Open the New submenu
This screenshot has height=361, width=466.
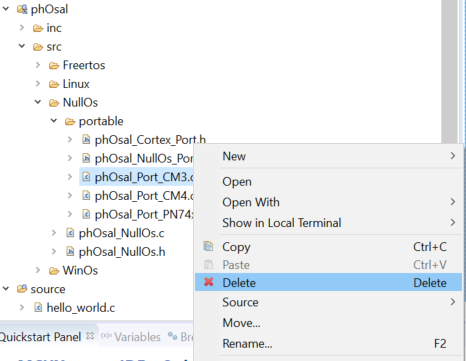[328, 156]
